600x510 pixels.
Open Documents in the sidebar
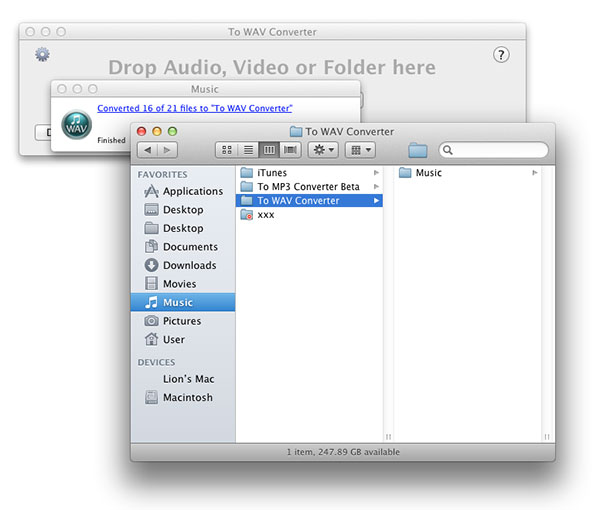pyautogui.click(x=183, y=247)
